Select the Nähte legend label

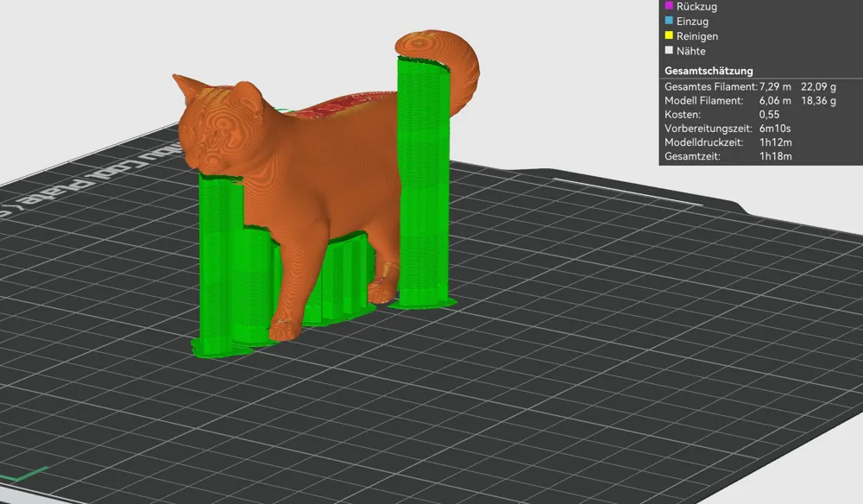tap(690, 51)
